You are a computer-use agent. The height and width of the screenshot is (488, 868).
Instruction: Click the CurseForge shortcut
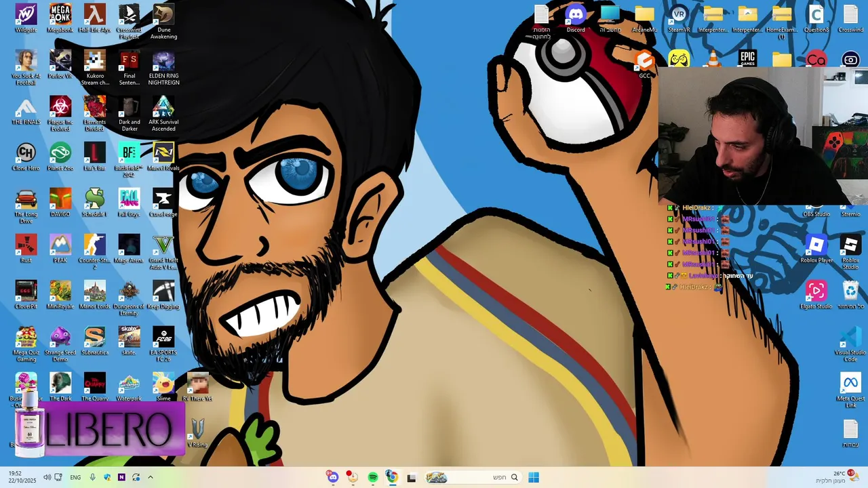click(163, 203)
